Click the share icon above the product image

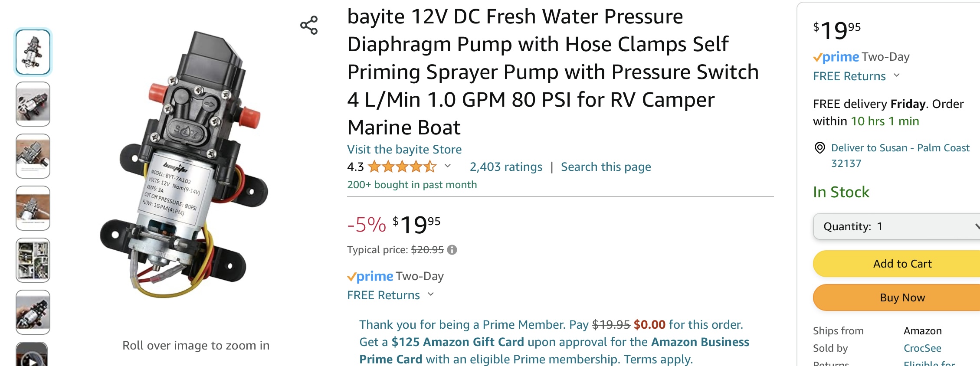[309, 26]
